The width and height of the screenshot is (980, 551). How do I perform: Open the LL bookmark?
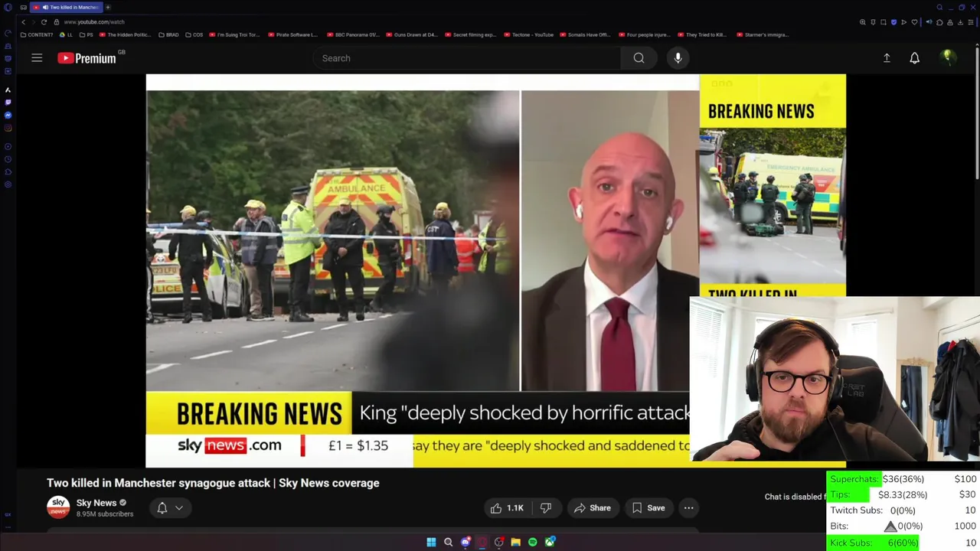[66, 34]
